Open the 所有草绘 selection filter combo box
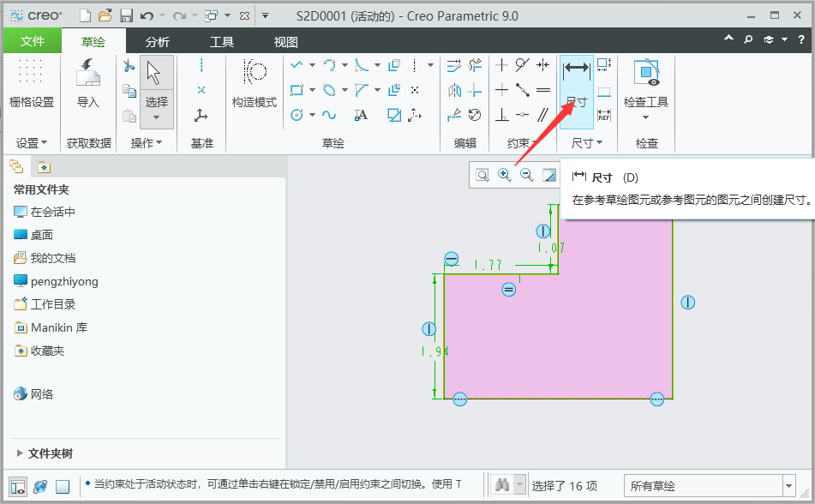 [710, 486]
